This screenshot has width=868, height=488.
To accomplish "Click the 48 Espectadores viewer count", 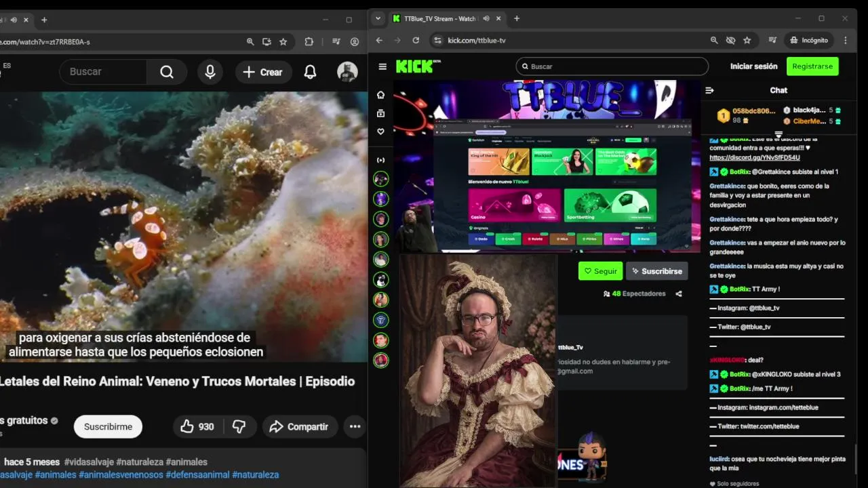I will [x=634, y=293].
